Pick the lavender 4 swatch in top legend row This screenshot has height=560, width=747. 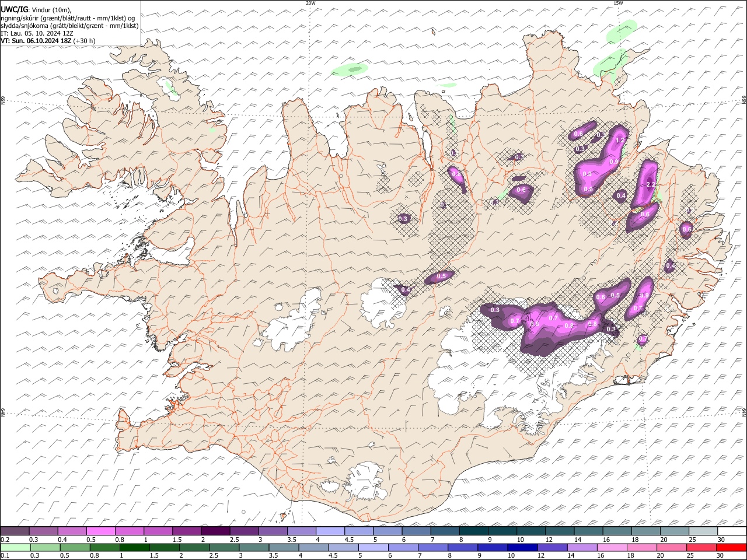[x=330, y=531]
